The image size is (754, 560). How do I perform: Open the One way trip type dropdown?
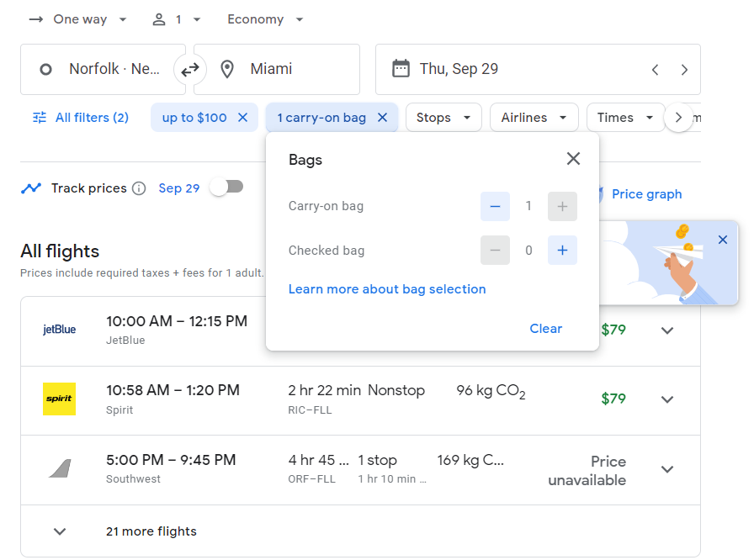(x=78, y=19)
